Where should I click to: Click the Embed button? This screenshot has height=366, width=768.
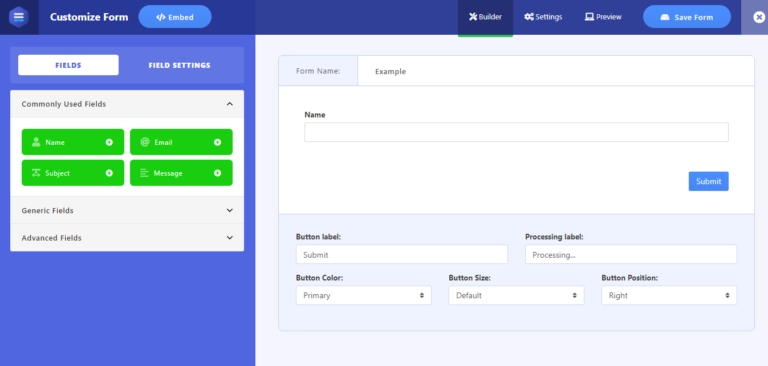point(175,17)
